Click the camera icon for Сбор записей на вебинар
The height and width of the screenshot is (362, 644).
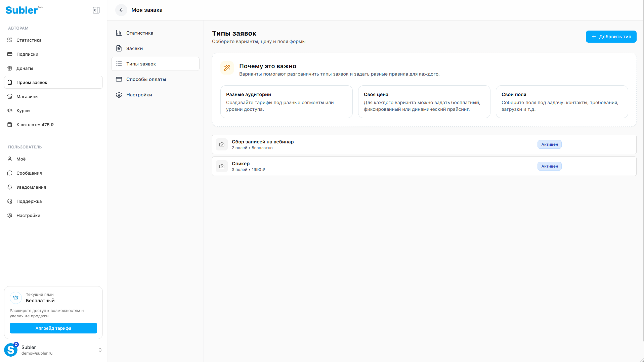(x=222, y=144)
